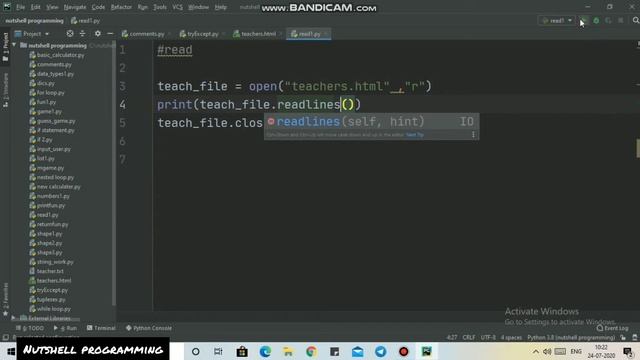640x360 pixels.
Task: Click the Python 3.8 interpreter selector
Action: [x=571, y=338]
